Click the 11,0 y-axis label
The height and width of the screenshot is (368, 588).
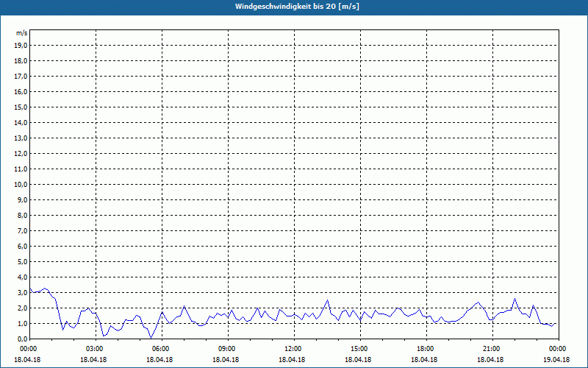(21, 169)
